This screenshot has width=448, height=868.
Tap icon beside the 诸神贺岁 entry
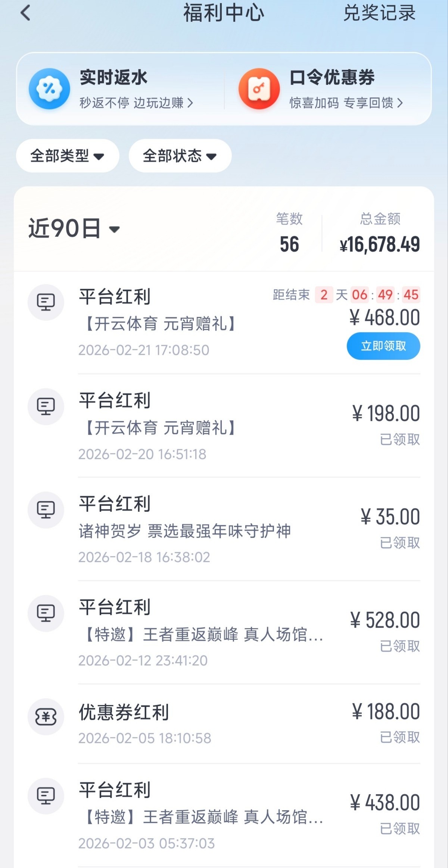pos(46,510)
